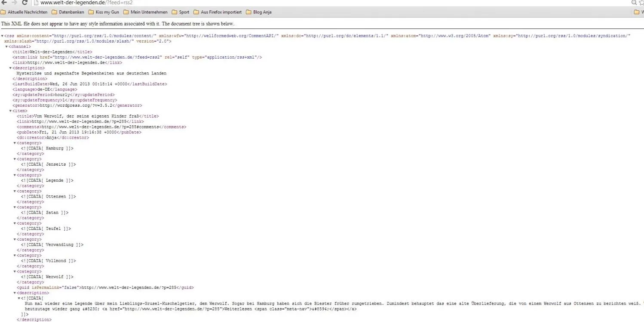Viewport: 644px width, 322px height.
Task: Collapse the category node containing Ottensen
Action: (15, 191)
